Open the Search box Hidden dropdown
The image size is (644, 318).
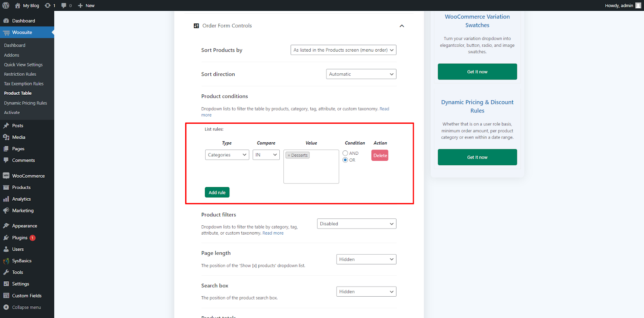366,291
